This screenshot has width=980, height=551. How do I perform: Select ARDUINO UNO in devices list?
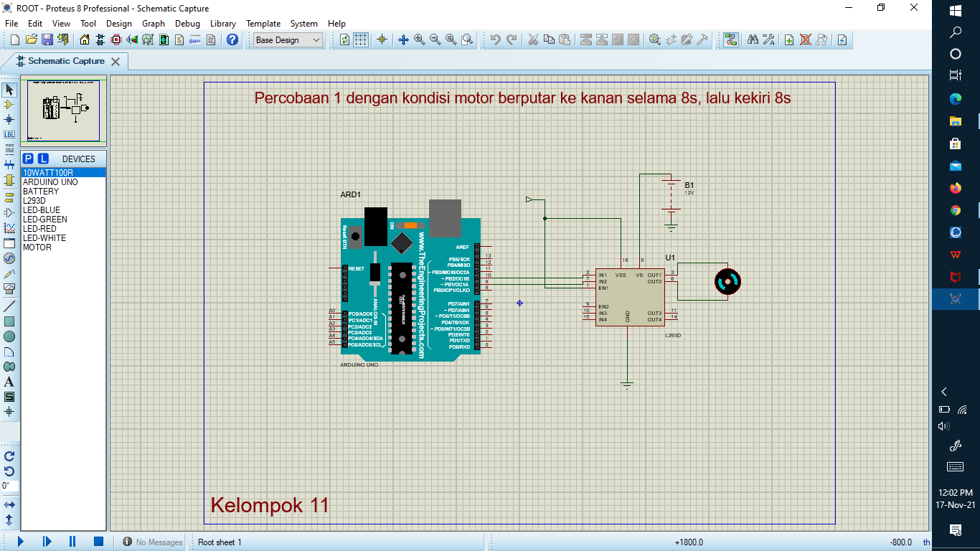pos(50,182)
